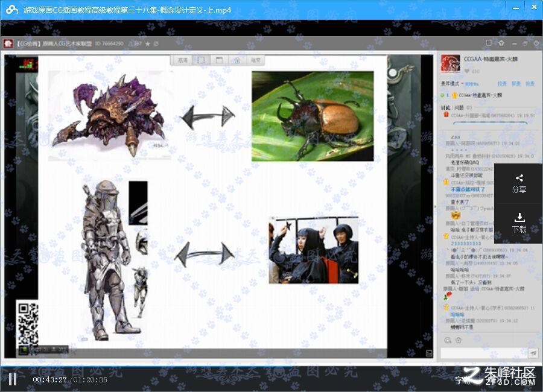The image size is (543, 392).
Task: Click the send paper-plane button
Action: [x=533, y=353]
